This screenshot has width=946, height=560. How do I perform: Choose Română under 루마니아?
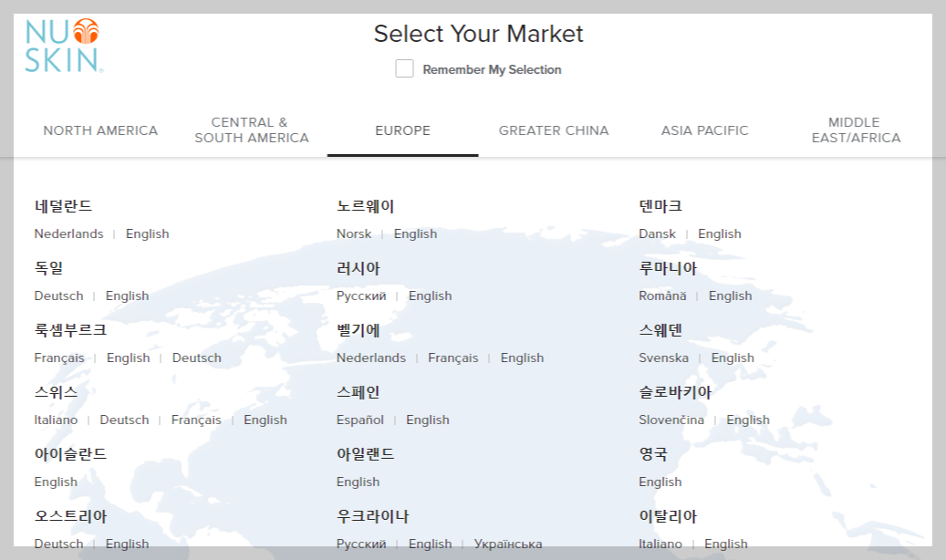coord(662,296)
